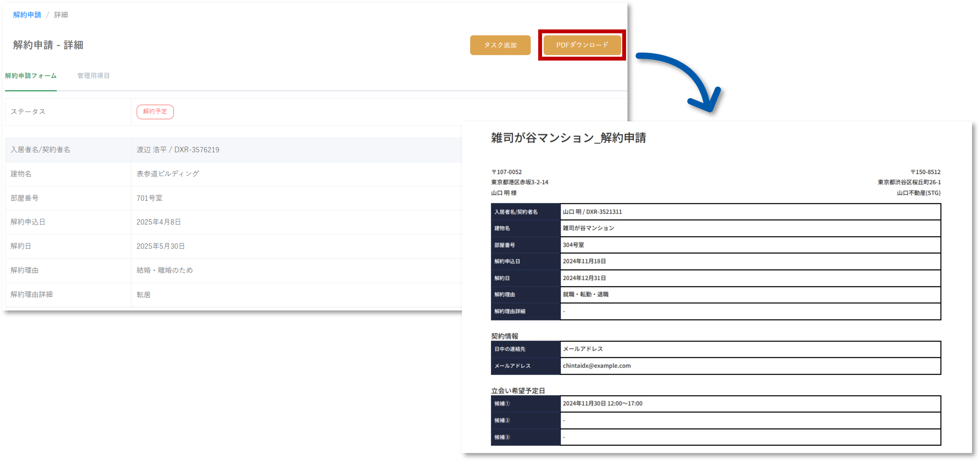The width and height of the screenshot is (980, 461).
Task: Select tenant name 渡辺 浩平 / DXR-3576219
Action: (178, 149)
